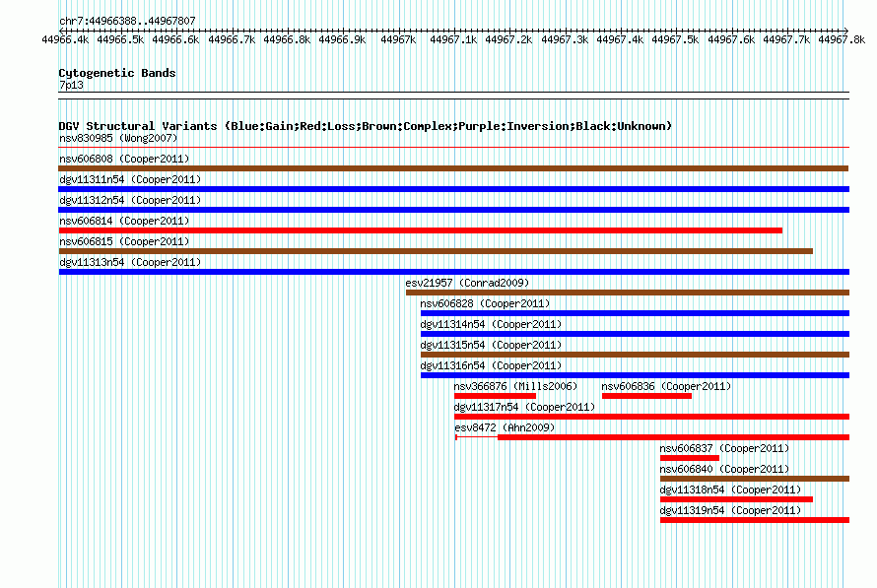Click the esv21957 (Conrad2009) label
The width and height of the screenshot is (877, 588).
pyautogui.click(x=467, y=283)
